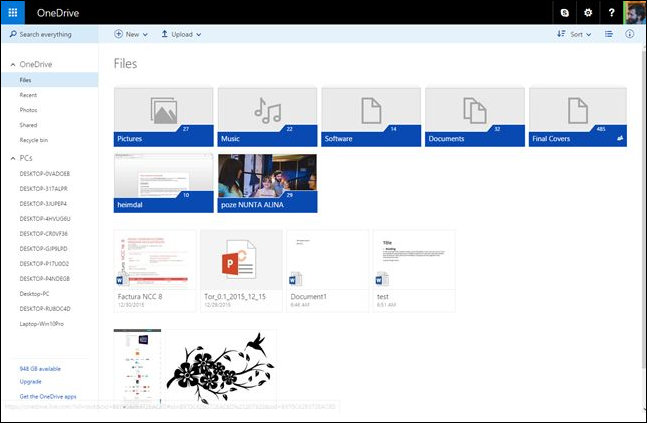The image size is (647, 423).
Task: Click the Sort order icon
Action: pos(561,34)
